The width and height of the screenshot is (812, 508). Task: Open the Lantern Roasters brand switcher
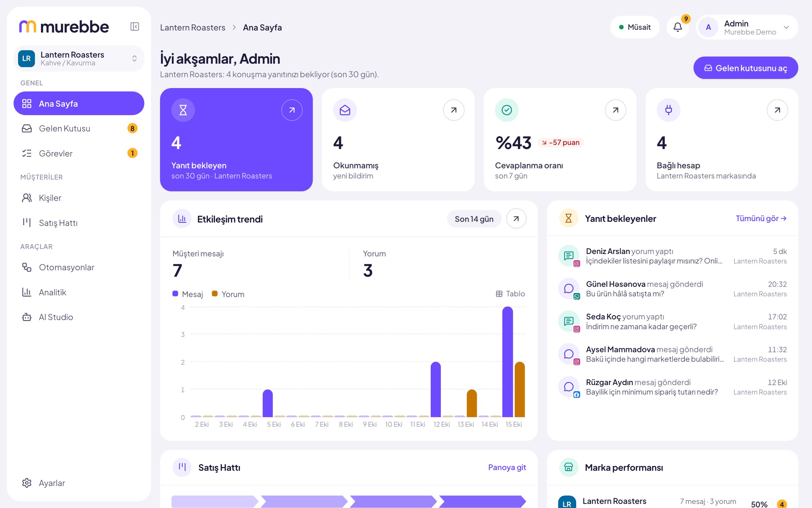pyautogui.click(x=79, y=58)
